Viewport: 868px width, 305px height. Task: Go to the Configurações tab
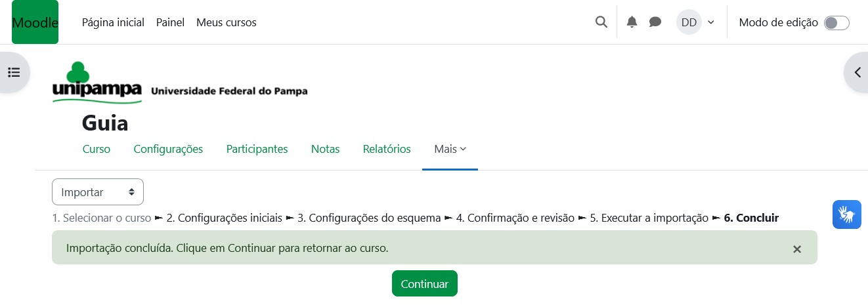pos(168,149)
